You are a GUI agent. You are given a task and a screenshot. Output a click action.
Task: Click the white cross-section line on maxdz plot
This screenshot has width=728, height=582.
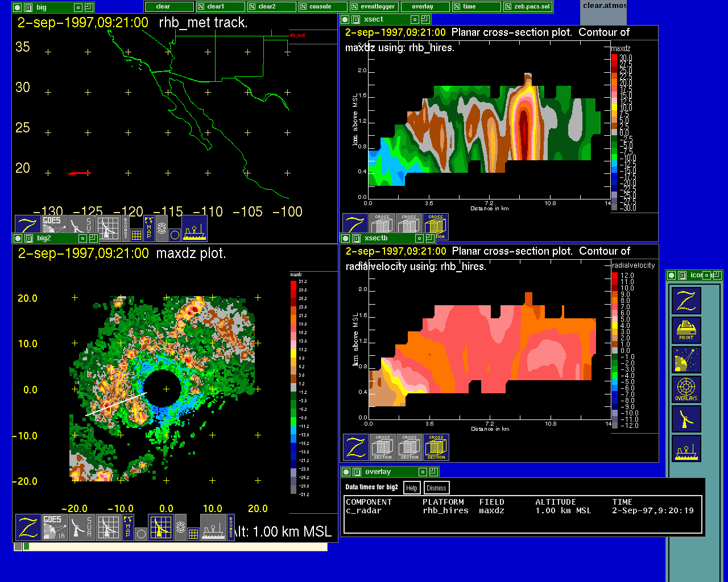[x=118, y=404]
